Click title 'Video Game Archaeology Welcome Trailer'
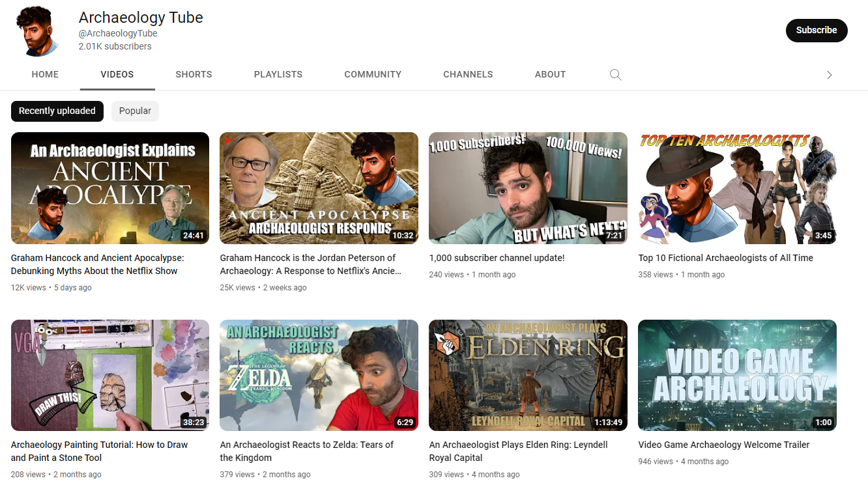The height and width of the screenshot is (487, 868). click(724, 445)
